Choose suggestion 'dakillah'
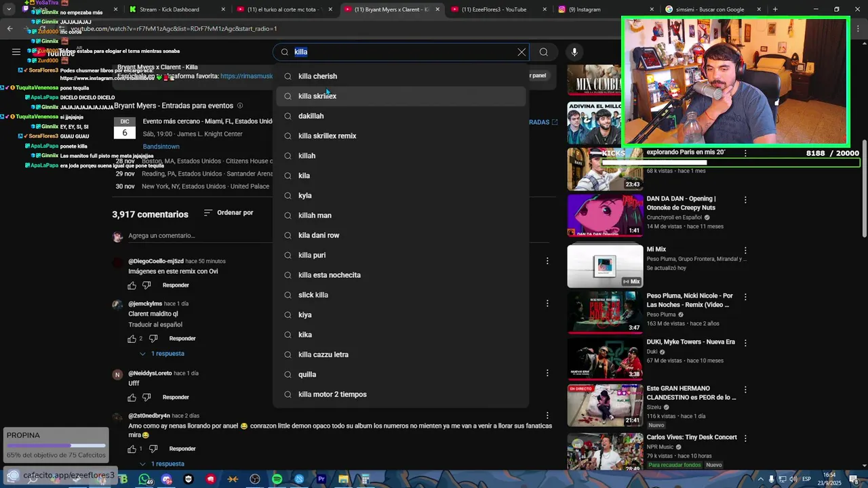This screenshot has width=868, height=488. pos(401,116)
